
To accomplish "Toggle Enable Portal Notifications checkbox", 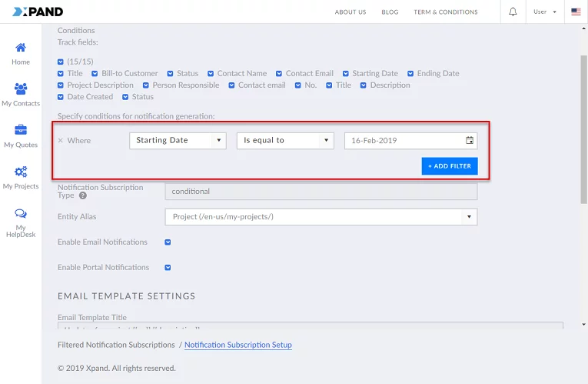I will point(168,268).
